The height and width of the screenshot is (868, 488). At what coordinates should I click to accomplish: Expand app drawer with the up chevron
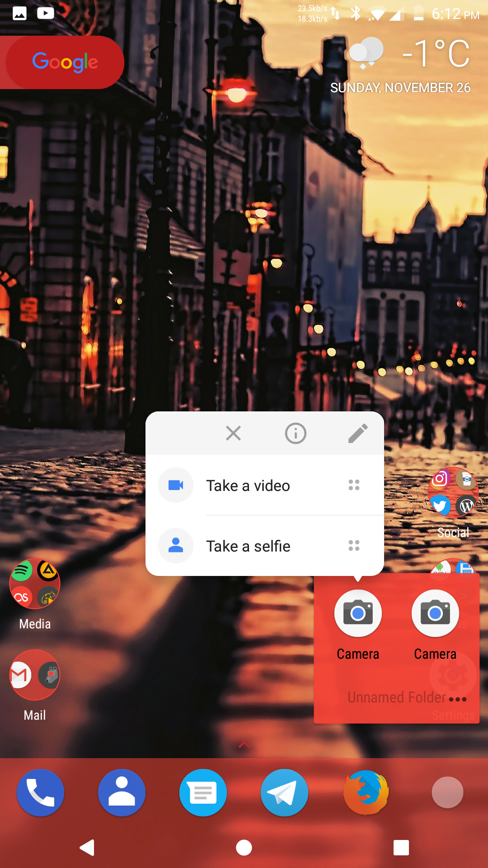tap(244, 745)
